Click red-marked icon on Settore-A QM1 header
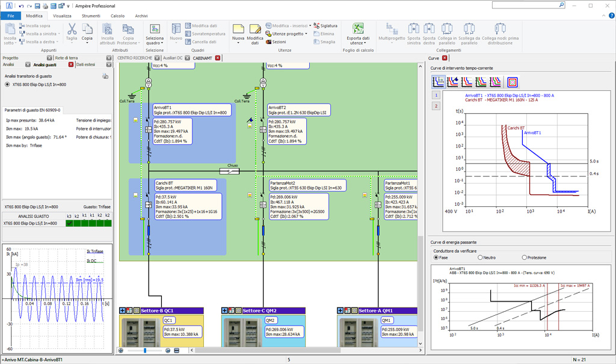 click(347, 310)
